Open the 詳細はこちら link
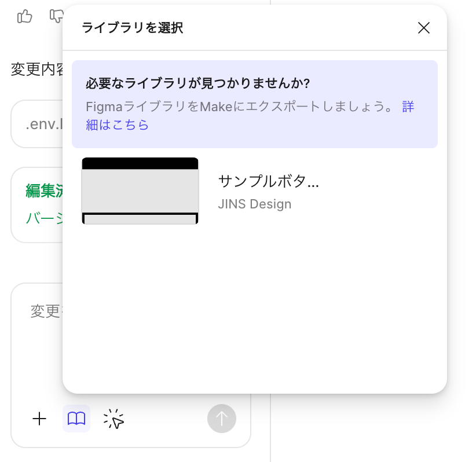The width and height of the screenshot is (476, 462). 117,124
